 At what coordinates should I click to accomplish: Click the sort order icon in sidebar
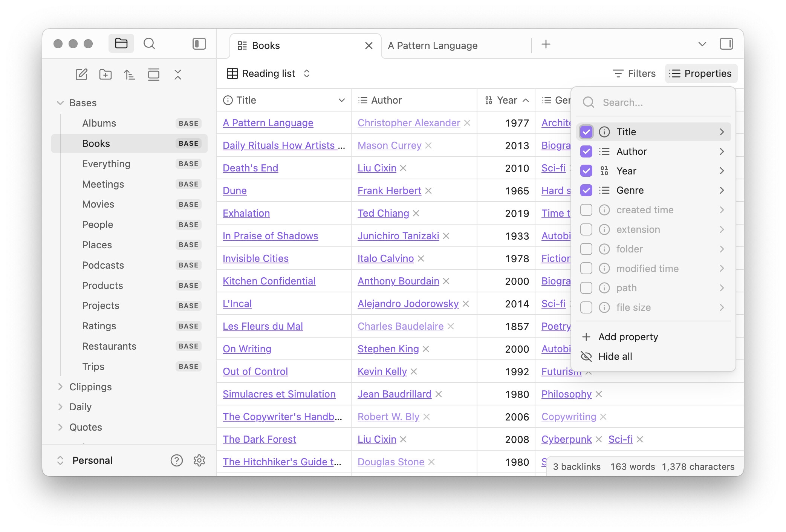click(130, 75)
